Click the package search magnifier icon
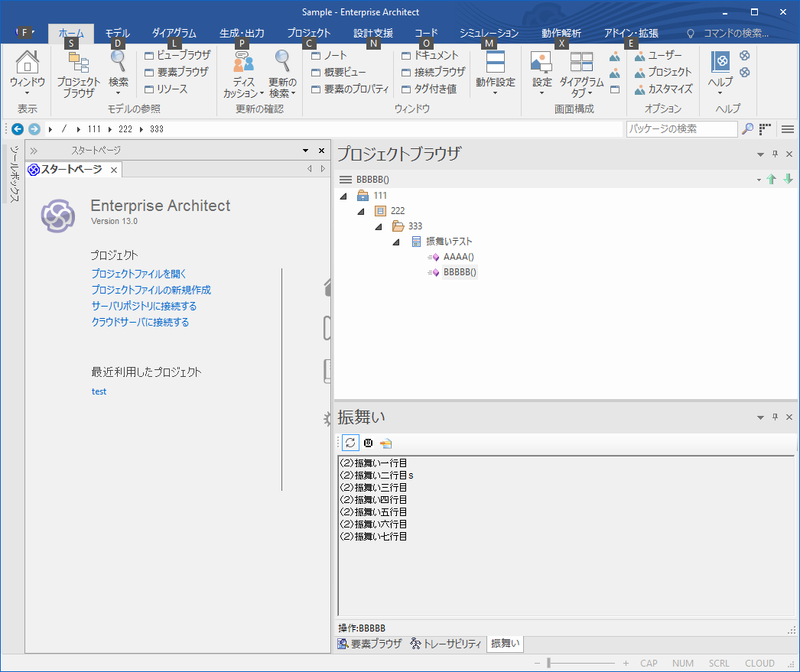Image resolution: width=800 pixels, height=672 pixels. pos(747,129)
